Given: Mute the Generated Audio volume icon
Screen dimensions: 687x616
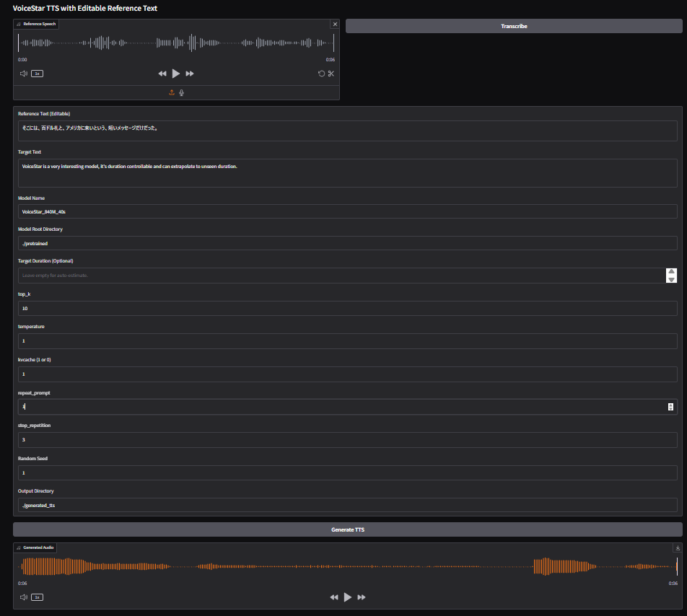Looking at the screenshot, I should click(x=24, y=597).
